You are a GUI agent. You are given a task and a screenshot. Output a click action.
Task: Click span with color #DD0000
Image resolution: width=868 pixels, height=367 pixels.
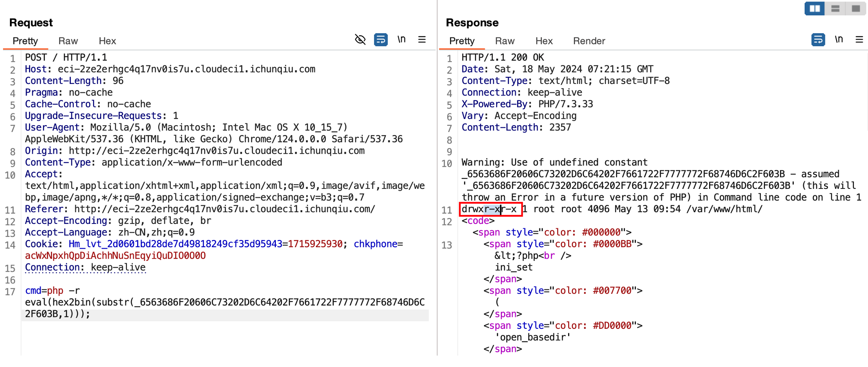pyautogui.click(x=563, y=326)
